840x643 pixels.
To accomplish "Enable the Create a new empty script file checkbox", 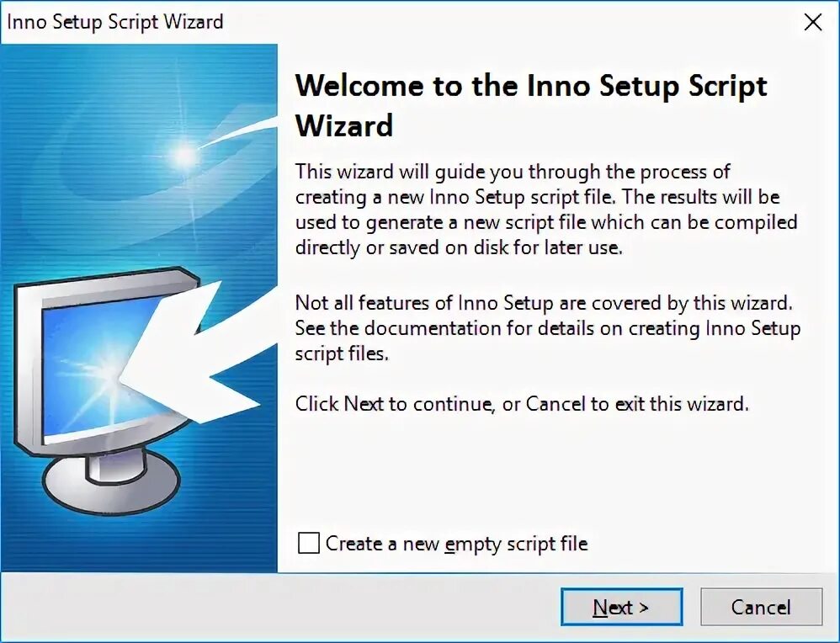I will pyautogui.click(x=309, y=543).
